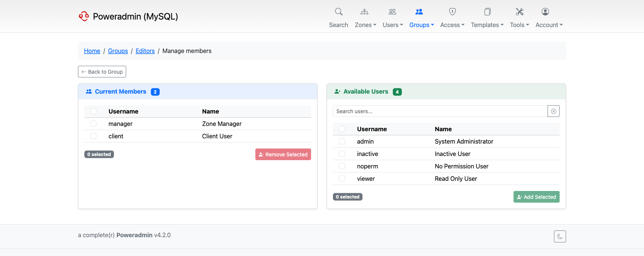Clear the user search with X icon
Screen dimensions: 644x256
(x=553, y=111)
